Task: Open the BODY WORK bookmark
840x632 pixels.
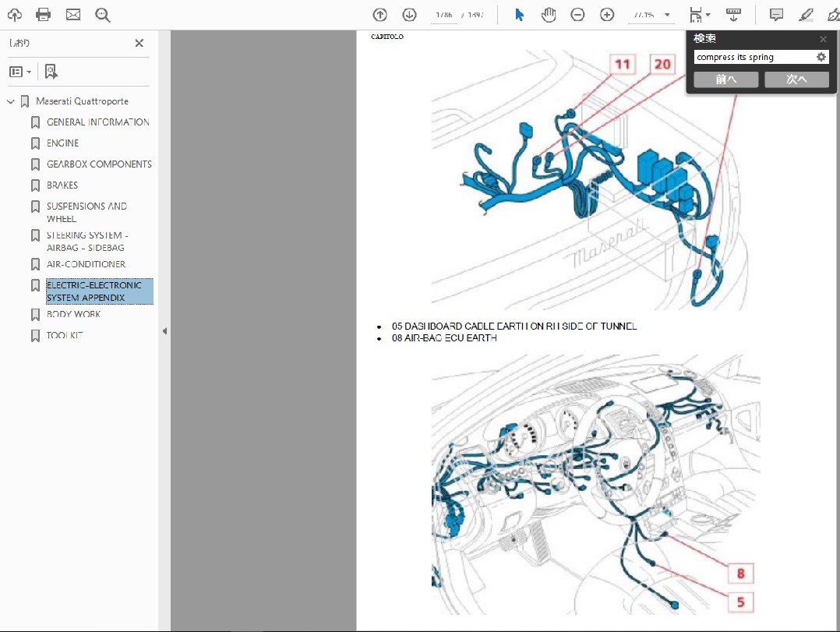Action: pos(73,314)
